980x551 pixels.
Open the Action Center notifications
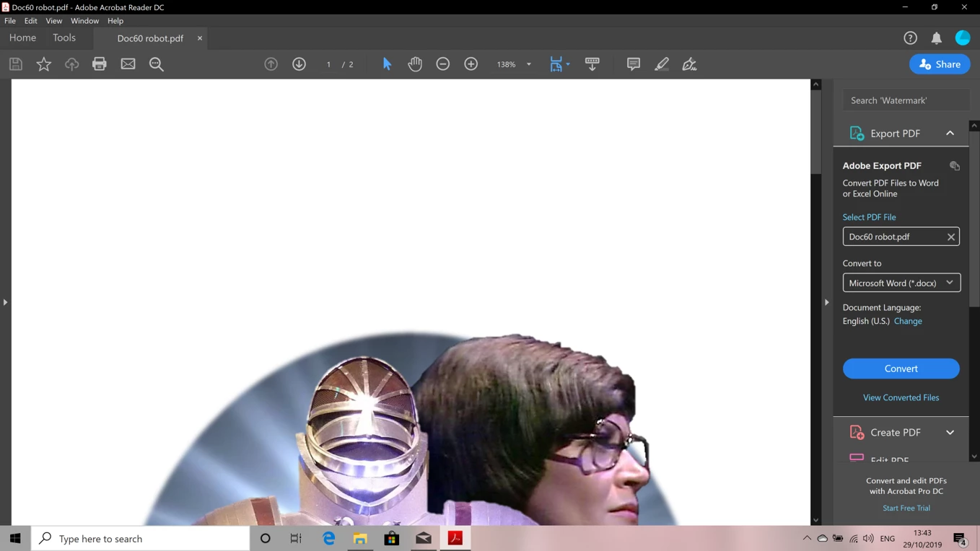tap(960, 539)
